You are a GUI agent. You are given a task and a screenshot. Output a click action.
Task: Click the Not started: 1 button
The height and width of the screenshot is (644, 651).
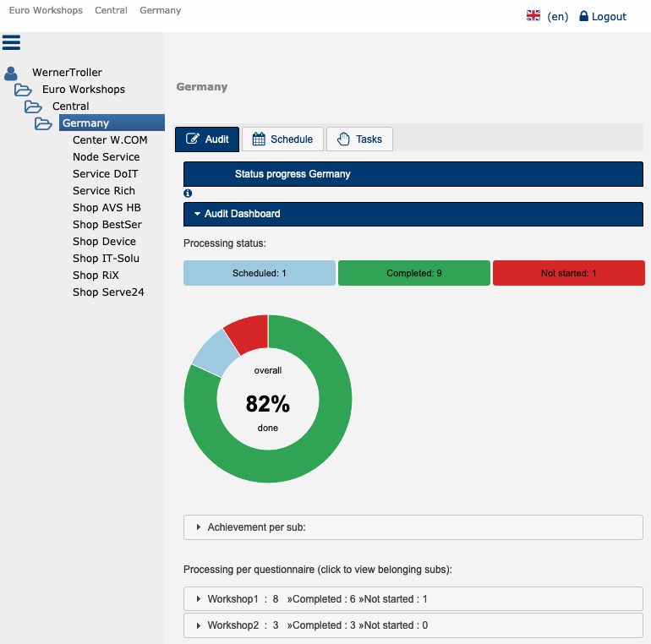[x=568, y=273]
